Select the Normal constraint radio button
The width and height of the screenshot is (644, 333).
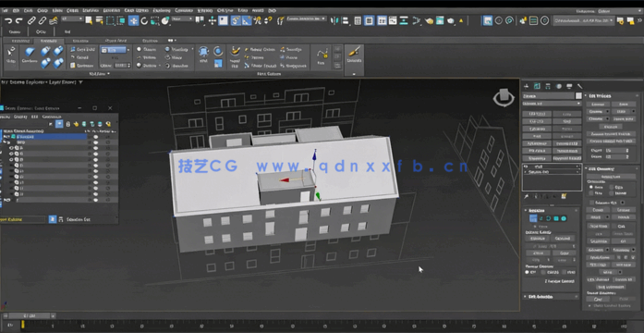click(612, 192)
